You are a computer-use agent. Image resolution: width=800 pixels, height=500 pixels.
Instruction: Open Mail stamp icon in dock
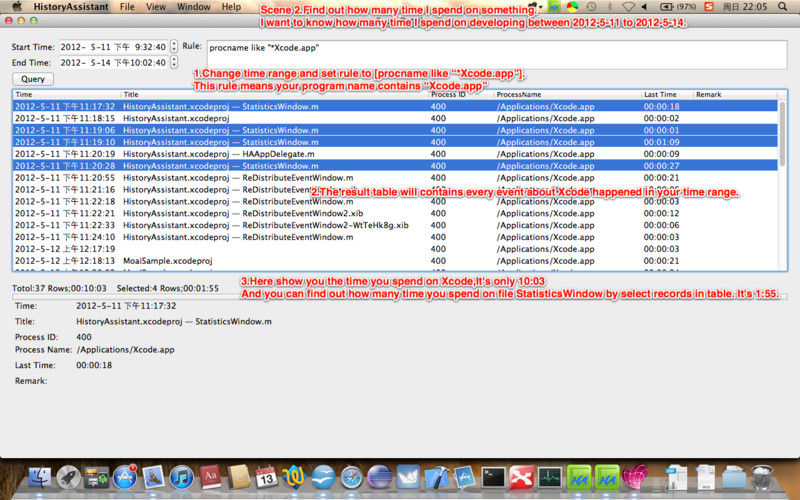click(153, 478)
